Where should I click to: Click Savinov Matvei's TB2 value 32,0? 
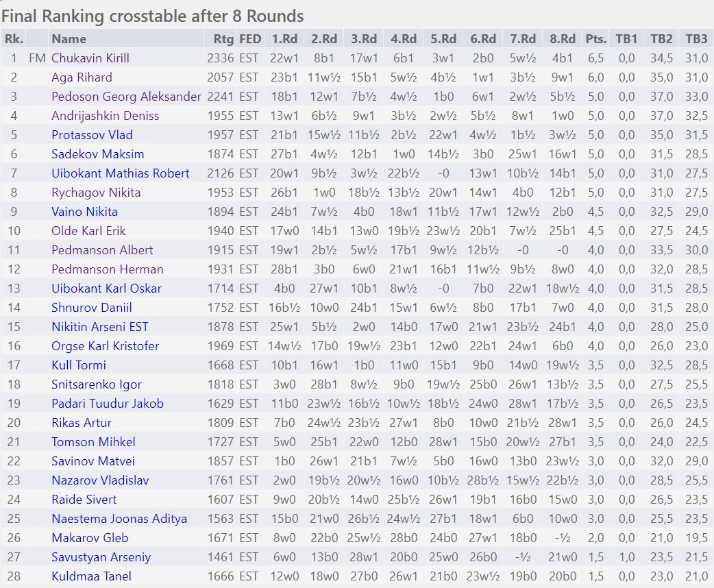point(661,461)
